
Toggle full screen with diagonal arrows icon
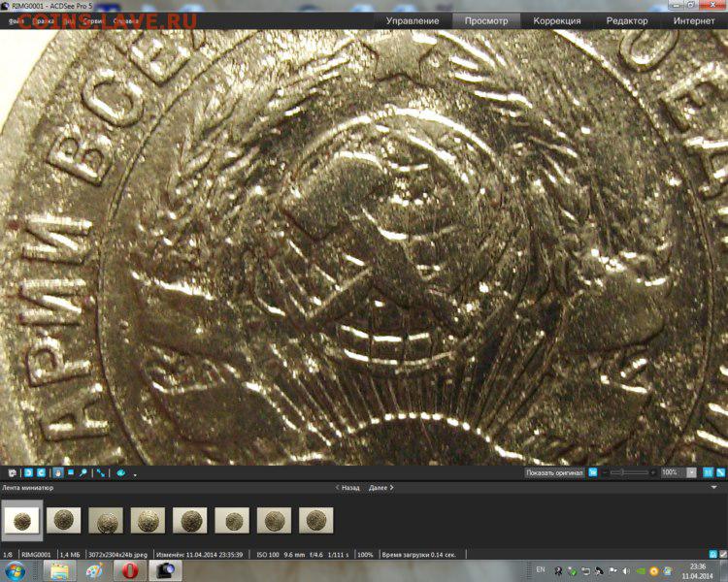tap(101, 473)
